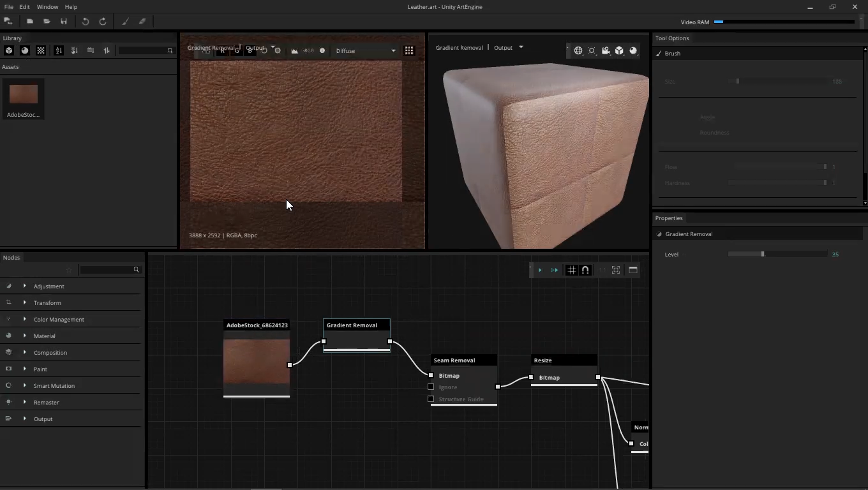
Task: Open the Edit menu
Action: point(24,7)
